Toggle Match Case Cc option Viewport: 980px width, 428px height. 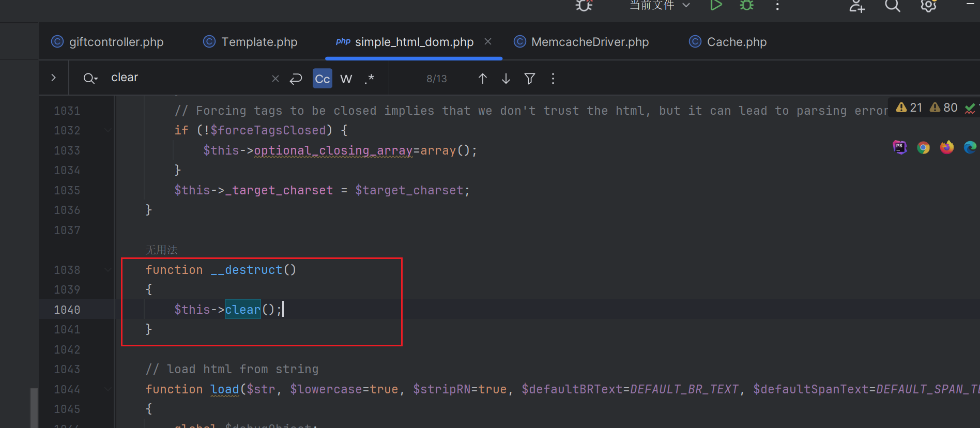click(x=323, y=79)
